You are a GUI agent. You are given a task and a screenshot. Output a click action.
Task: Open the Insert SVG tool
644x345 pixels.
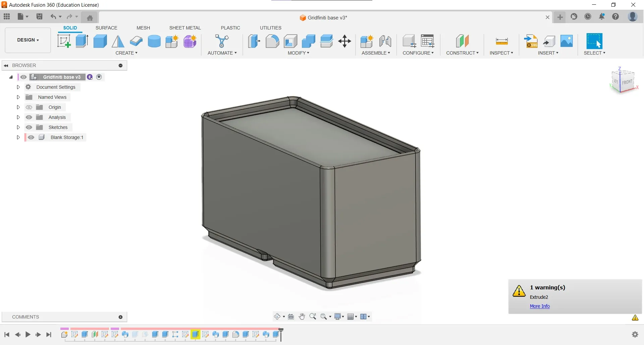531,41
